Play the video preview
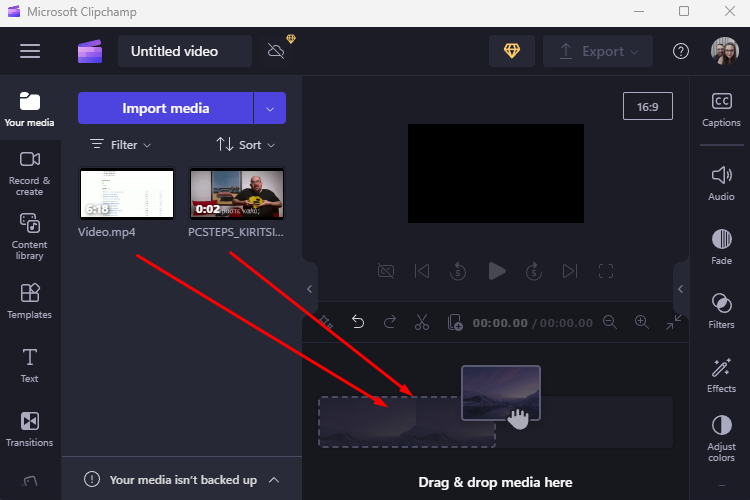 click(x=496, y=271)
